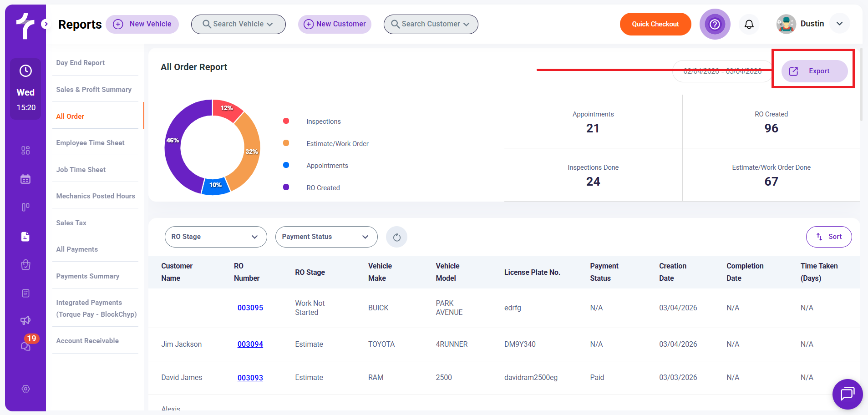The image size is (868, 415).
Task: Click the date range field
Action: click(722, 71)
